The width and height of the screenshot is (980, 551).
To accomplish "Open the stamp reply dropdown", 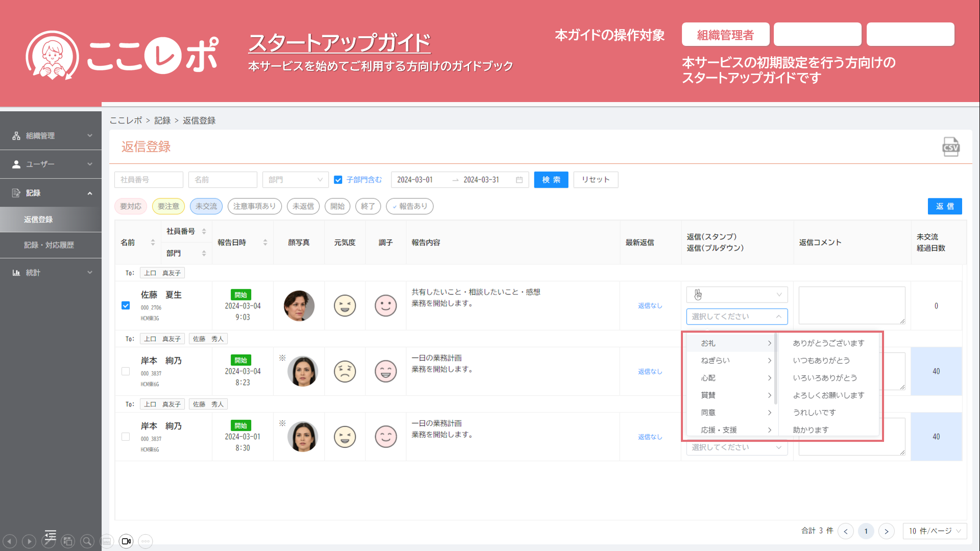I will [737, 294].
